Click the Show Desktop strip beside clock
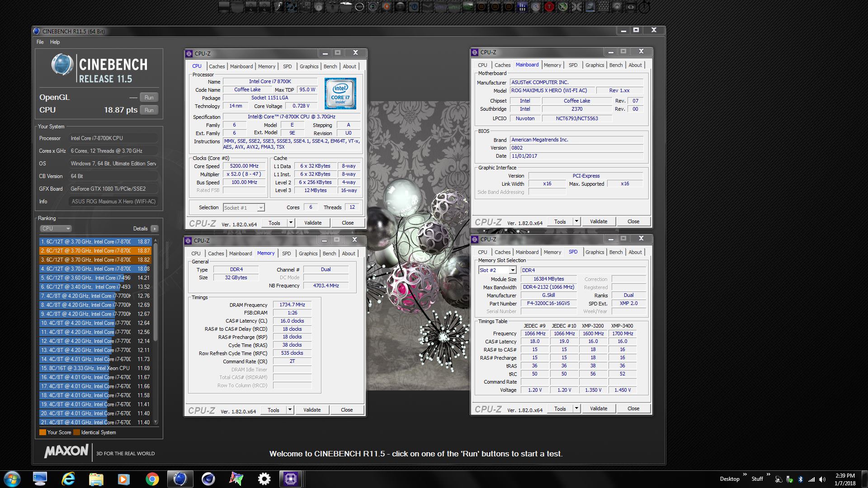Viewport: 868px width, 488px height. (x=864, y=479)
